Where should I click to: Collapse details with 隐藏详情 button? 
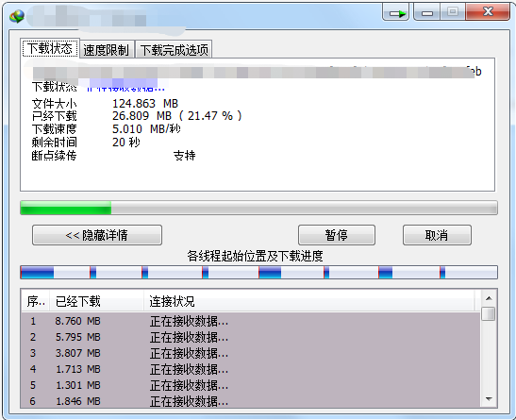point(97,235)
